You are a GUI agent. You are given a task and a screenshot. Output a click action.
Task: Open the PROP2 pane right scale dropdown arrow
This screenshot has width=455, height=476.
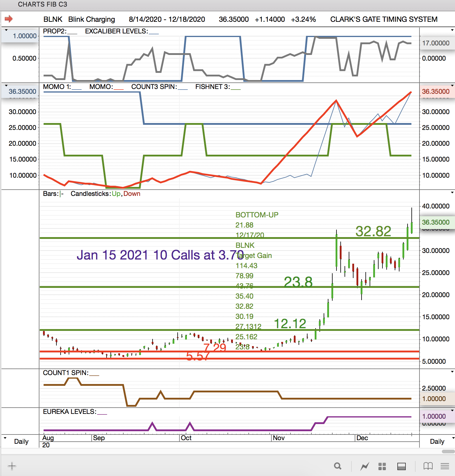pyautogui.click(x=452, y=30)
